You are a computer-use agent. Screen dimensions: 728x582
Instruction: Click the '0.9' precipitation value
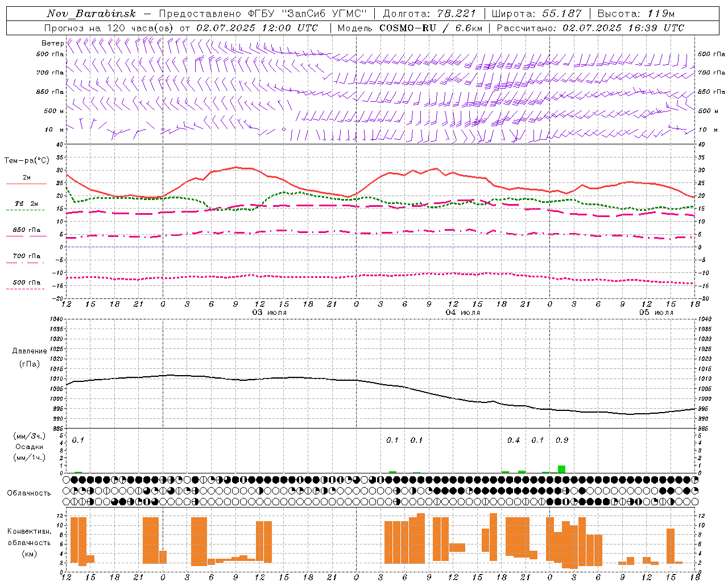point(562,440)
